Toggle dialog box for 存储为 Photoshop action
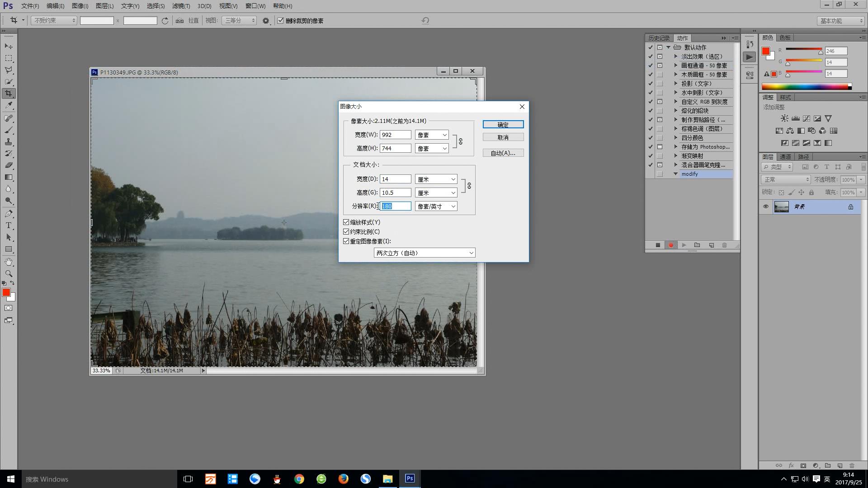This screenshot has height=488, width=868. point(660,147)
